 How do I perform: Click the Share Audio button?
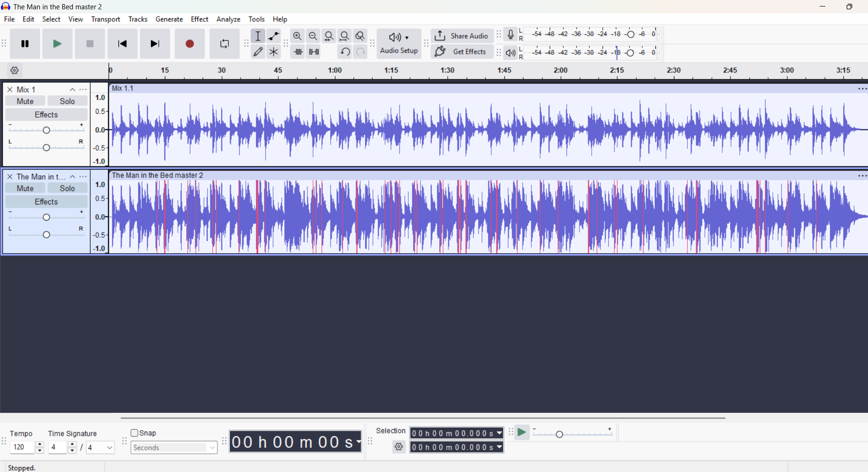click(462, 36)
